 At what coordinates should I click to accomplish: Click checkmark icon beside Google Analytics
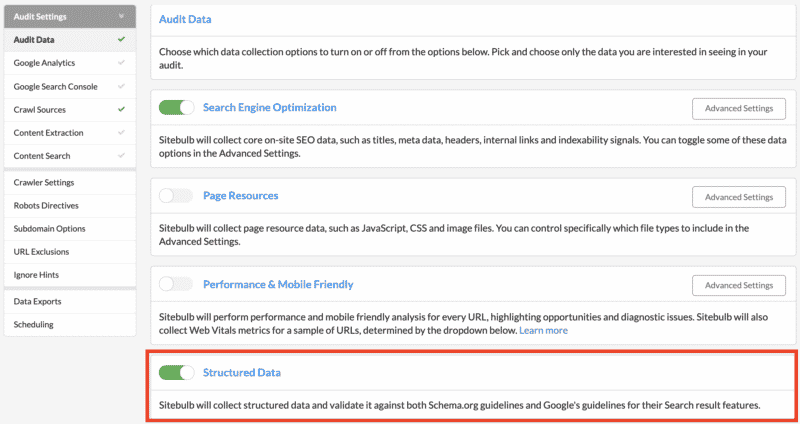coord(121,63)
